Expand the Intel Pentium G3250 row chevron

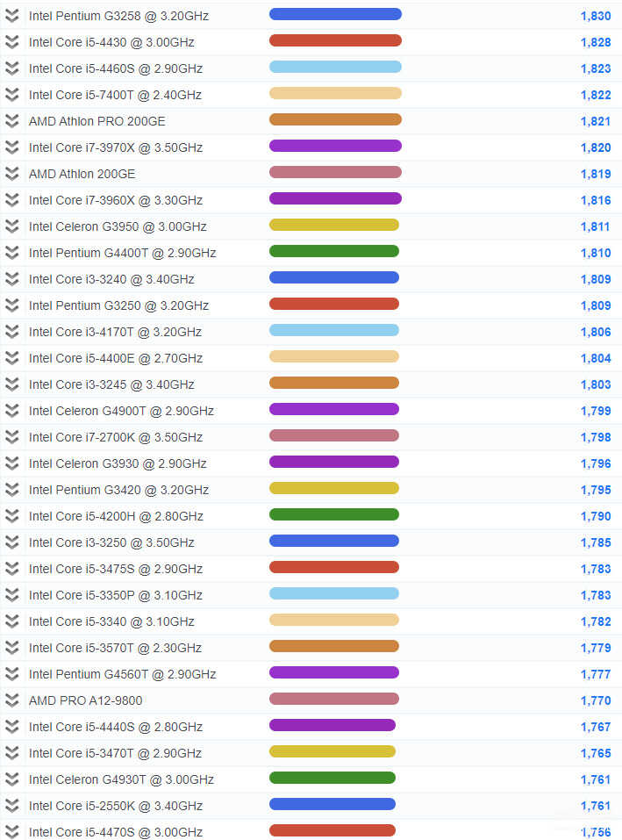coord(11,305)
